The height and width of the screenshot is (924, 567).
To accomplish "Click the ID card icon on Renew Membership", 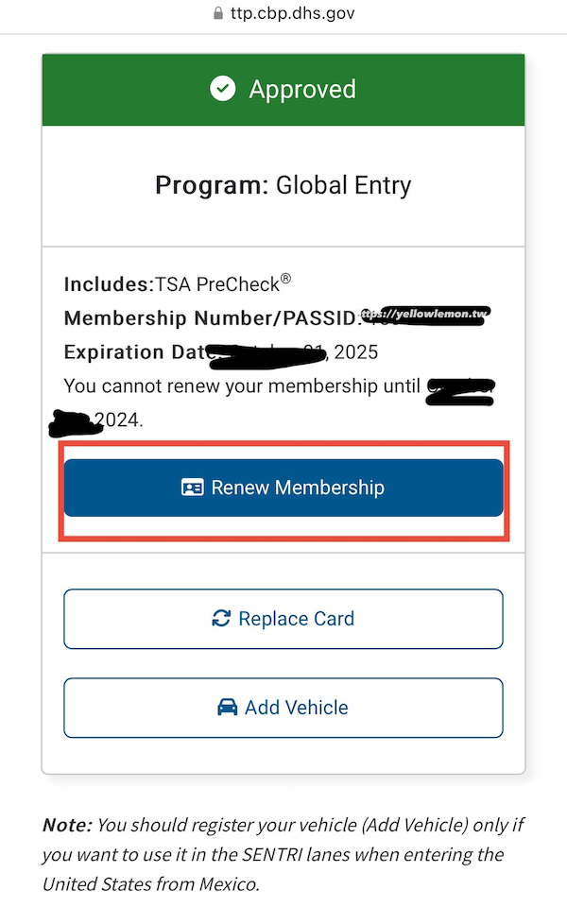I will click(x=193, y=488).
